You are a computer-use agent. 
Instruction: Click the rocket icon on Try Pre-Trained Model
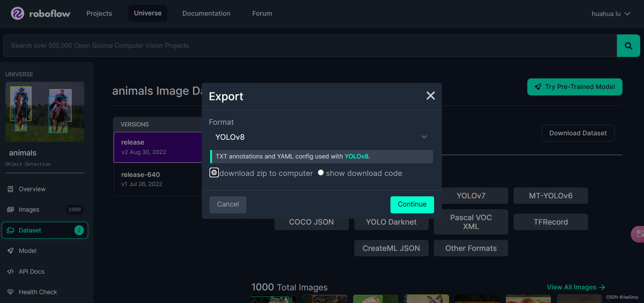(x=538, y=87)
